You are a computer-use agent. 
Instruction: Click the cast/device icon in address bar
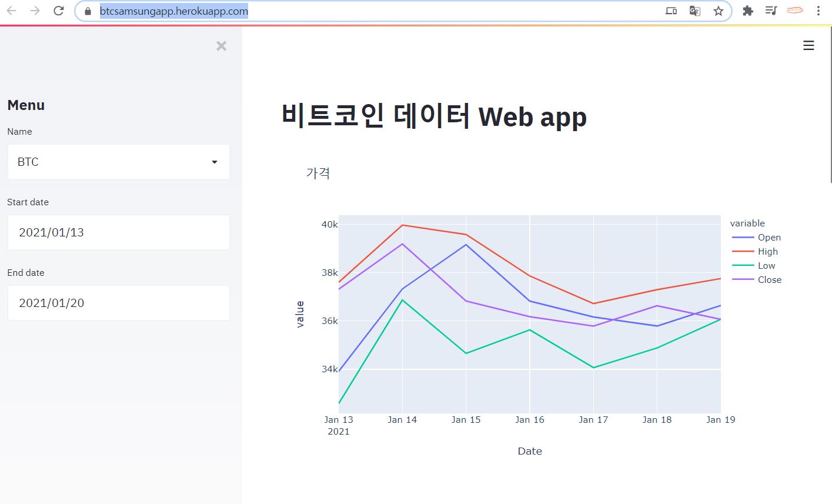coord(671,11)
